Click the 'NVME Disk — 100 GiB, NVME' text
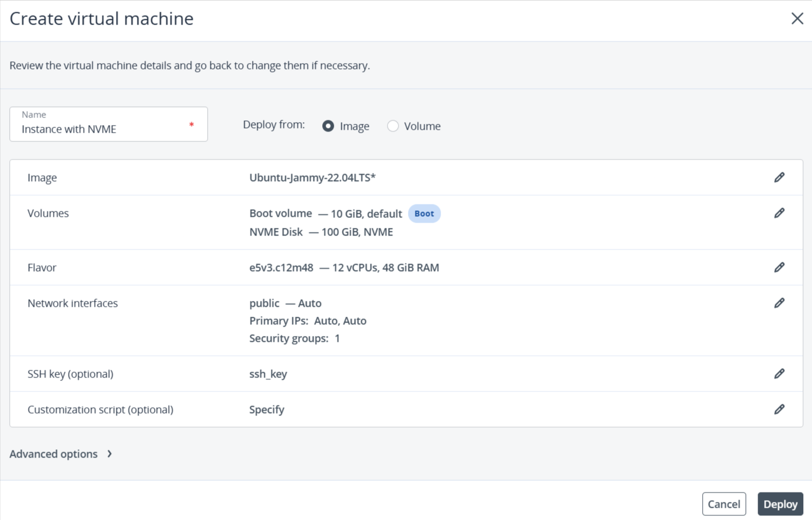The image size is (812, 520). tap(321, 232)
